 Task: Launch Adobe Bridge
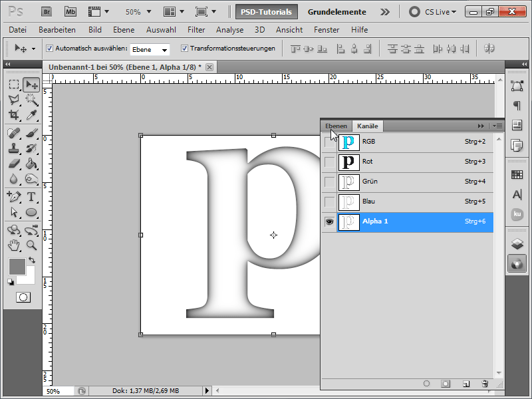coord(47,12)
